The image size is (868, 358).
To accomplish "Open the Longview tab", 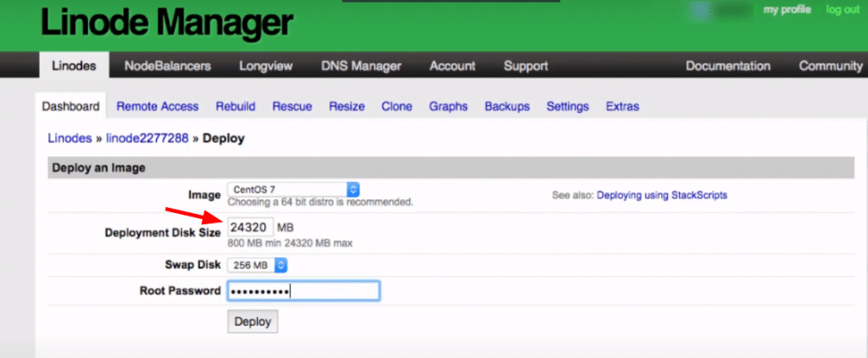I will coord(265,66).
